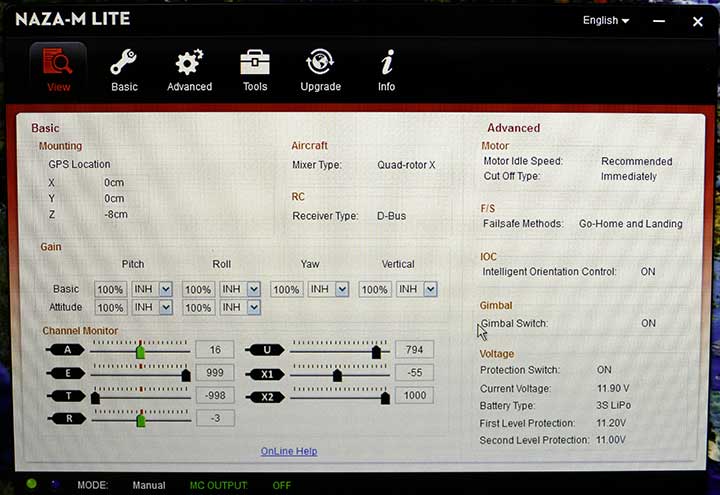Viewport: 720px width, 495px height.
Task: Click green connection status light
Action: pos(31,483)
